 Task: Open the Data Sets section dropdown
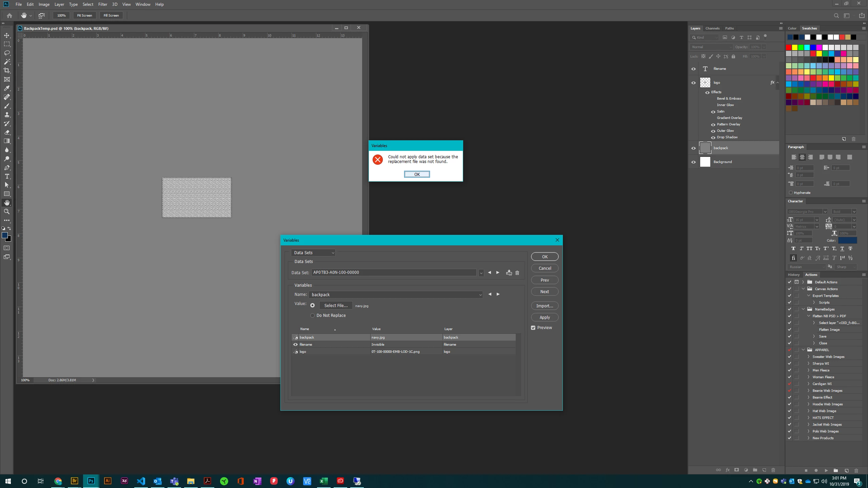pyautogui.click(x=313, y=253)
